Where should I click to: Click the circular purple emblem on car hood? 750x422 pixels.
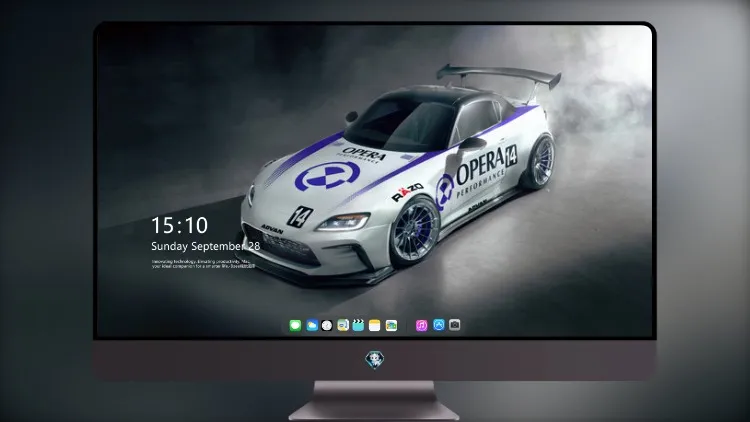pyautogui.click(x=327, y=176)
